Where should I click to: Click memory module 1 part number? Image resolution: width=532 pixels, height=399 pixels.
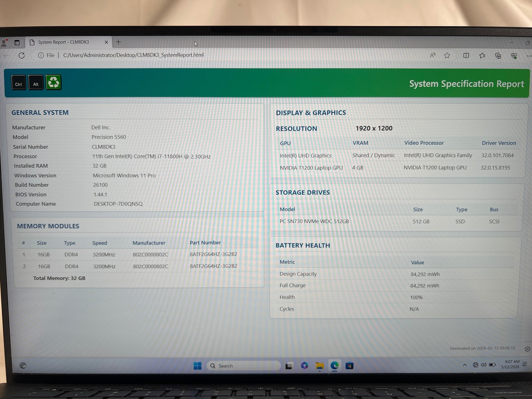coord(213,254)
